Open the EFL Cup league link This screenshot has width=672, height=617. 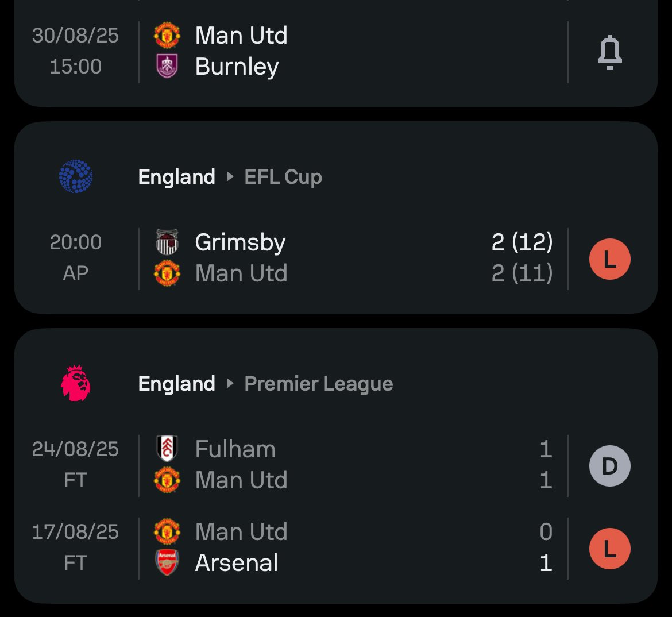click(x=283, y=178)
